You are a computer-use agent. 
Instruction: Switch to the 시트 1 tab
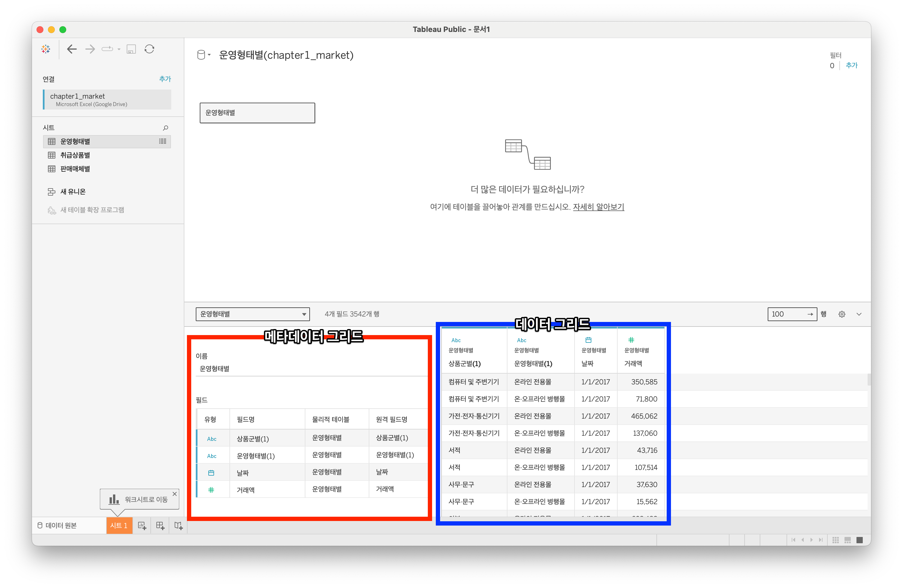pos(119,526)
